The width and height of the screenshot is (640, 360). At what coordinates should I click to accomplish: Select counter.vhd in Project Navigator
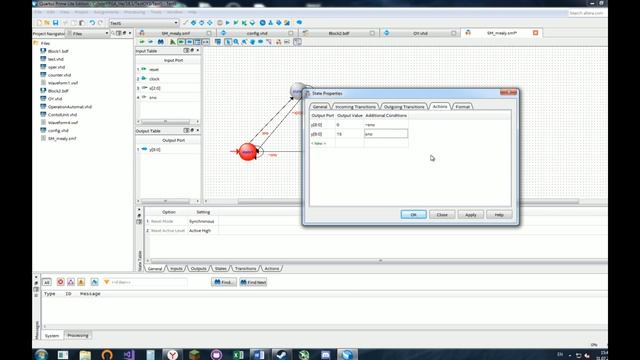tap(59, 75)
